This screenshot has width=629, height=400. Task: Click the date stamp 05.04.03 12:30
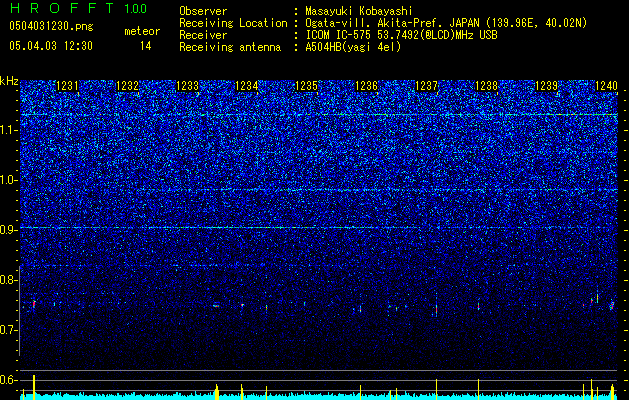point(51,46)
